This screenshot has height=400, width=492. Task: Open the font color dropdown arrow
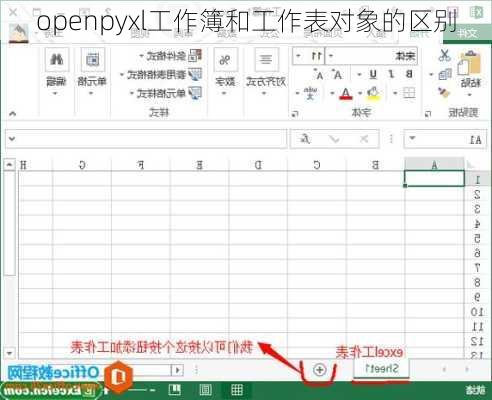point(332,93)
